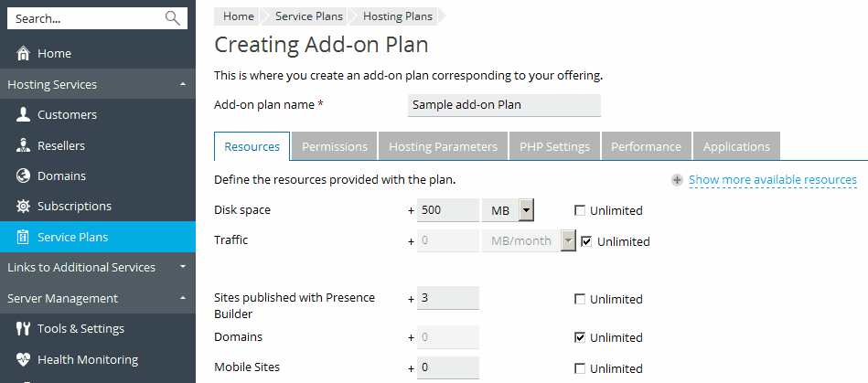Click the Domains globe icon
This screenshot has width=868, height=383.
24,176
